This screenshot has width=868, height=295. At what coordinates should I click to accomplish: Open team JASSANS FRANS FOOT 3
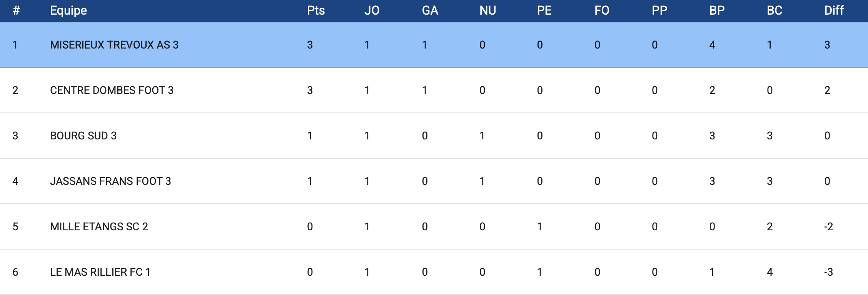(110, 181)
